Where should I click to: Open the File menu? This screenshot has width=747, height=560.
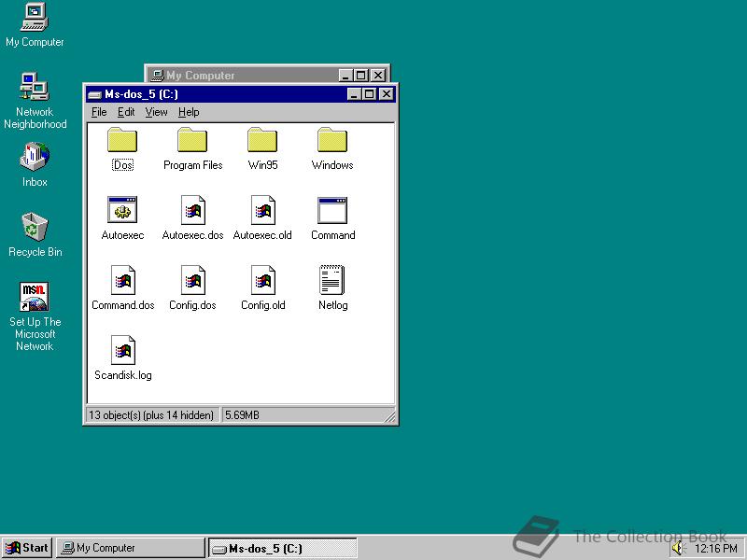tap(98, 112)
